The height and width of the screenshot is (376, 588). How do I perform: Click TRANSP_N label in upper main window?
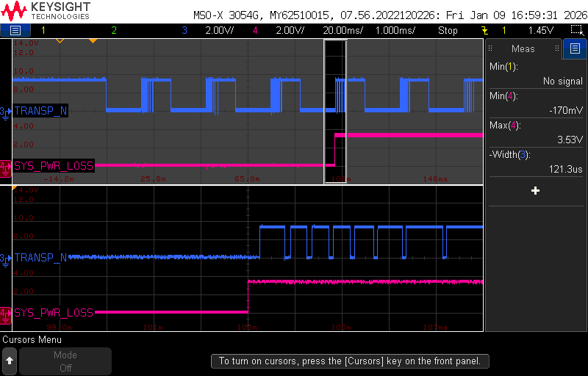point(40,110)
